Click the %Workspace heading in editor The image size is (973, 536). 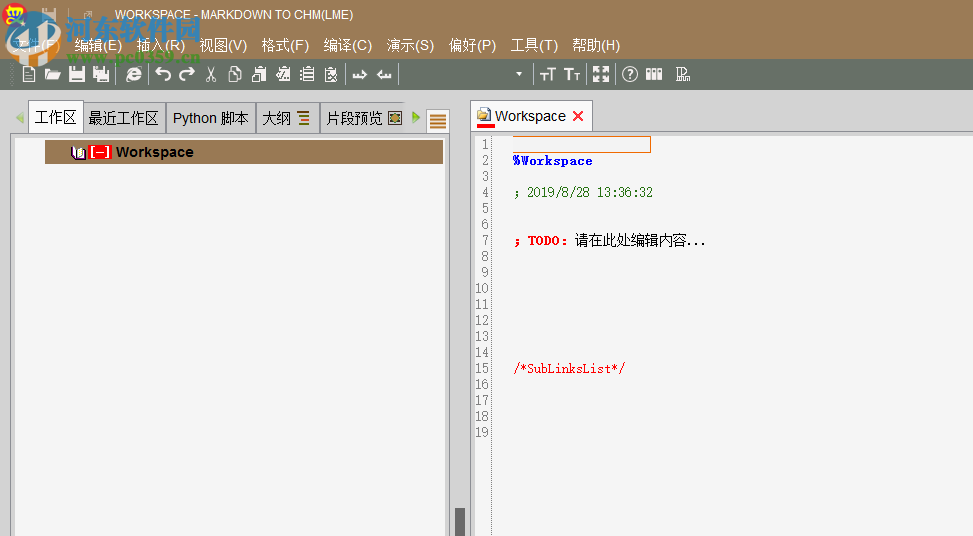552,161
